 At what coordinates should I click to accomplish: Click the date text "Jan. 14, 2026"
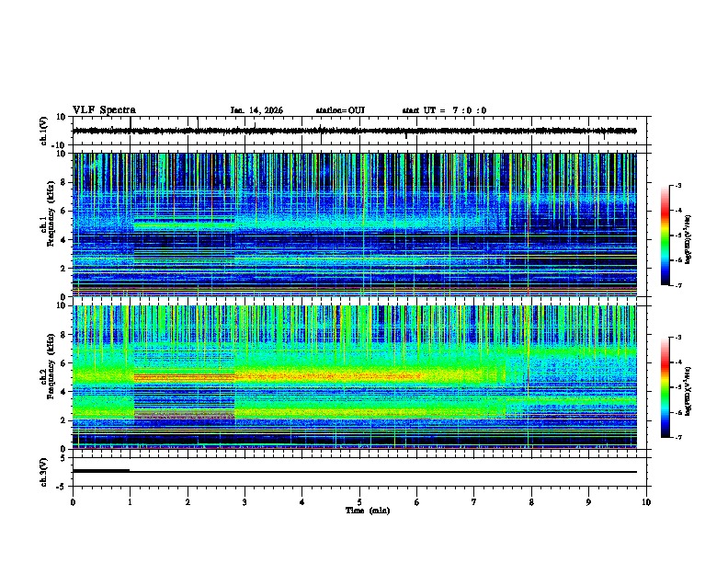pos(256,110)
